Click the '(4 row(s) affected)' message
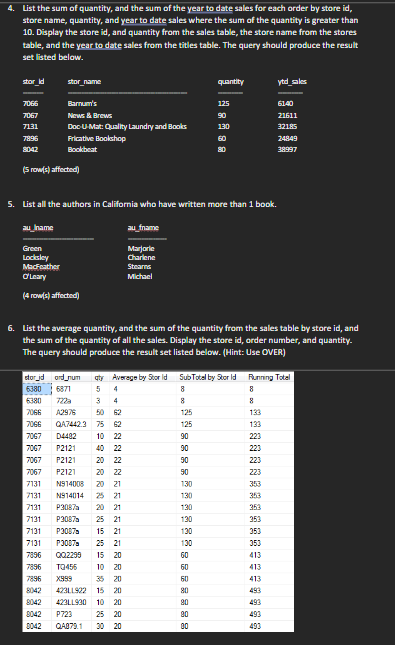This screenshot has height=645, width=395. pos(51,295)
